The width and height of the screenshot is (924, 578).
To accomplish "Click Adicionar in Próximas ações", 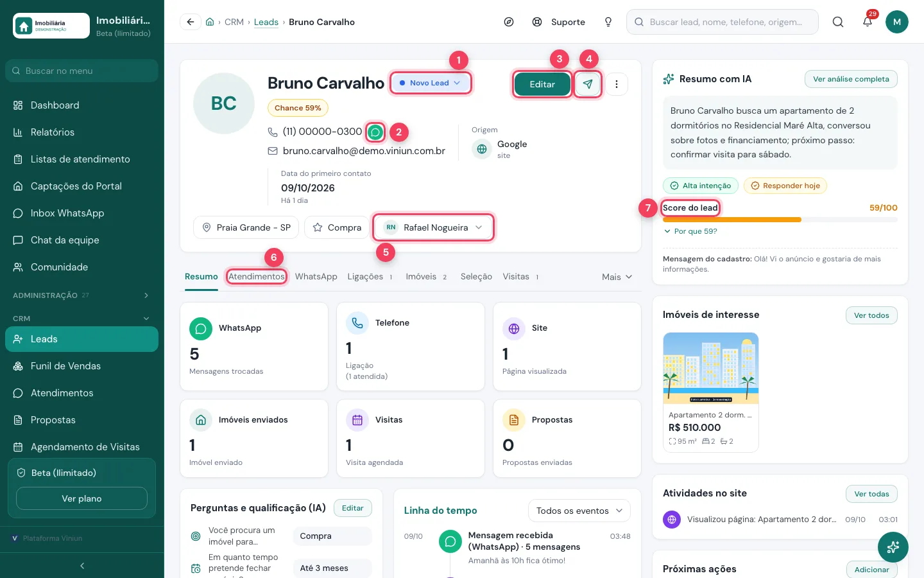I will pyautogui.click(x=871, y=570).
